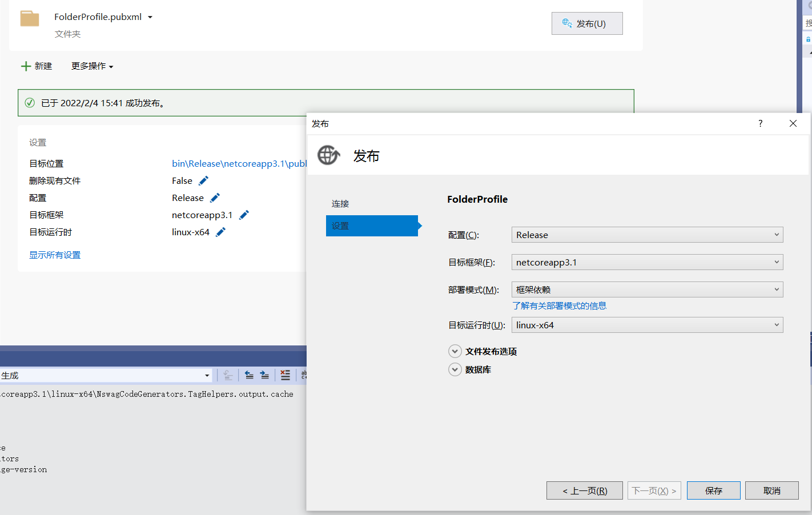Image resolution: width=812 pixels, height=515 pixels.
Task: Edit 目标运行时 linux-x64 with pencil icon
Action: point(220,232)
